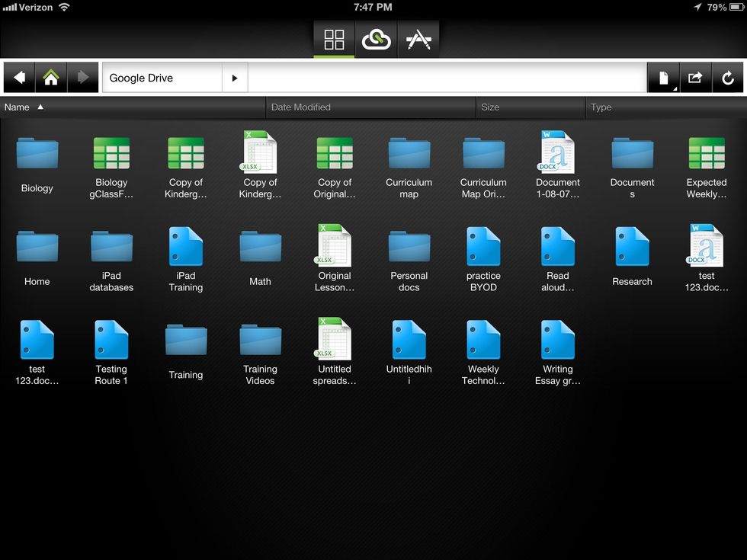Open the apps tools tab

click(x=418, y=40)
